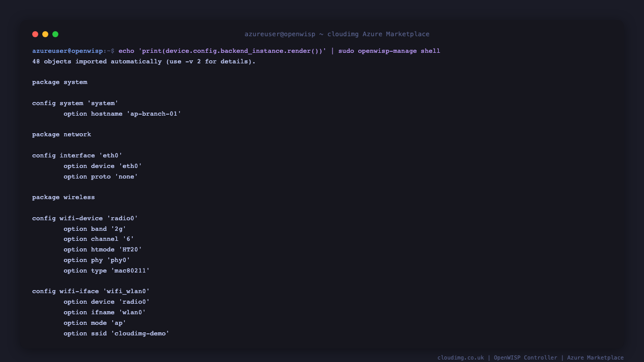Click the footer text 'Azure Marketplace'

tap(596, 358)
